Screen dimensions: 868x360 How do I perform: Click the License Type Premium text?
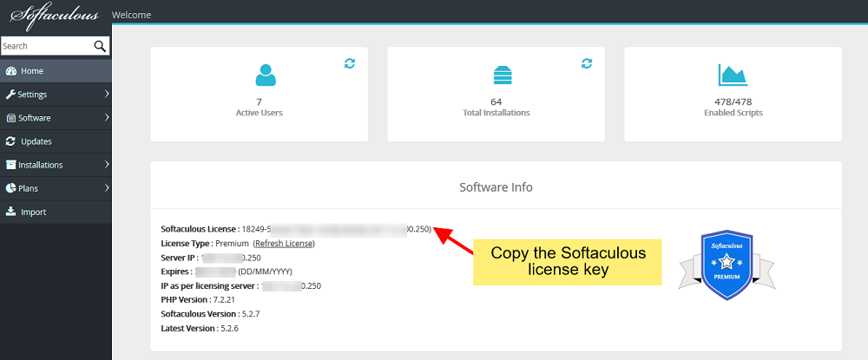tap(205, 243)
